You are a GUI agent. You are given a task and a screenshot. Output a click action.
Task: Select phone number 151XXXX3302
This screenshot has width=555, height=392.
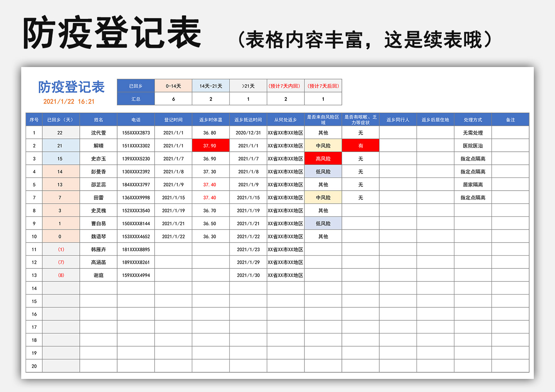click(136, 146)
